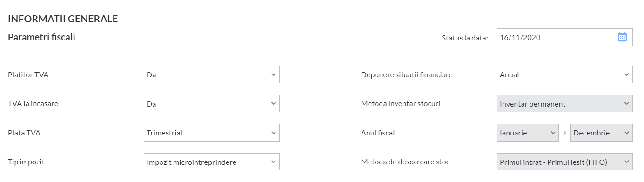Open the Ianuarie fiscal year start dropdown
Viewport: 644px width, 182px height.
point(528,133)
